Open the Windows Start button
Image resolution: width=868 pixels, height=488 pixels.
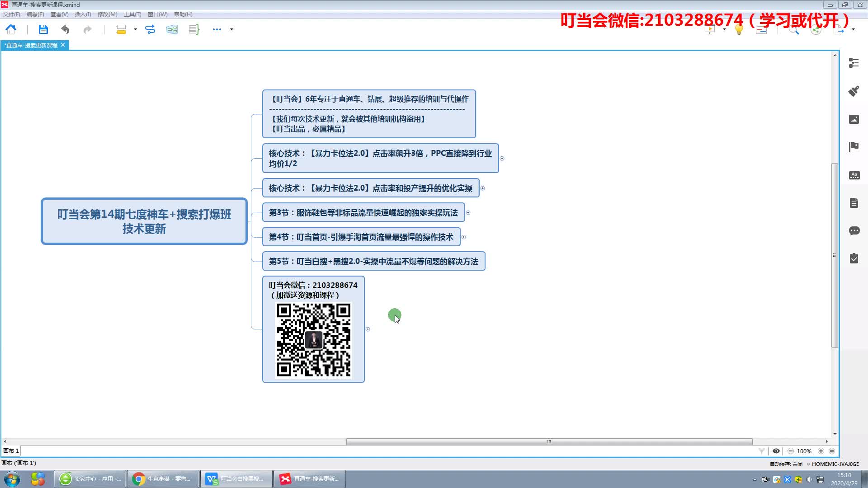pos(12,479)
